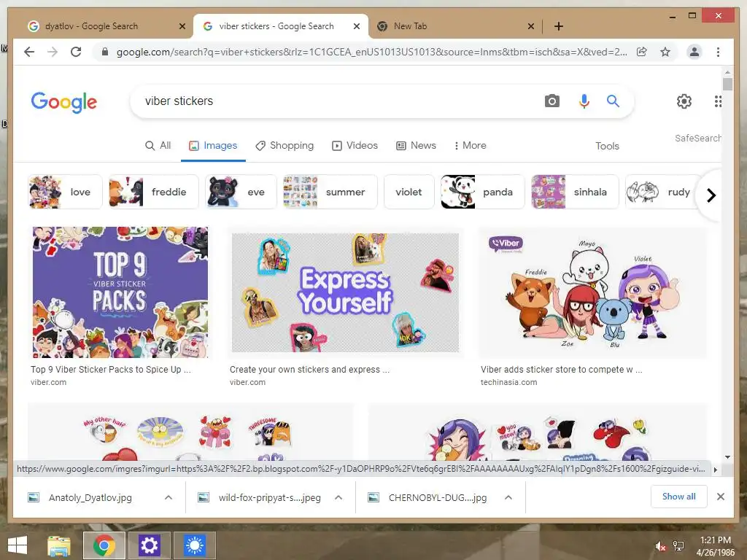Viewport: 747px width, 560px height.
Task: Filter images by the panda chip
Action: 482,192
